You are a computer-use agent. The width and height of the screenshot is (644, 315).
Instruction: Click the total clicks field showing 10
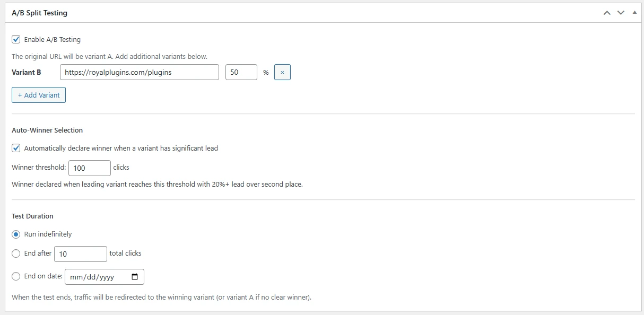[x=80, y=253]
